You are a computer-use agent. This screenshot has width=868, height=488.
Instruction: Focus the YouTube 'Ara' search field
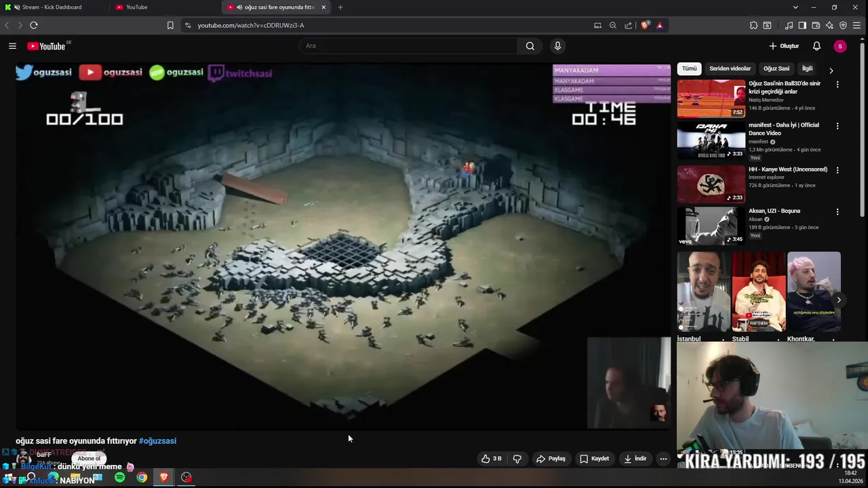(x=408, y=46)
